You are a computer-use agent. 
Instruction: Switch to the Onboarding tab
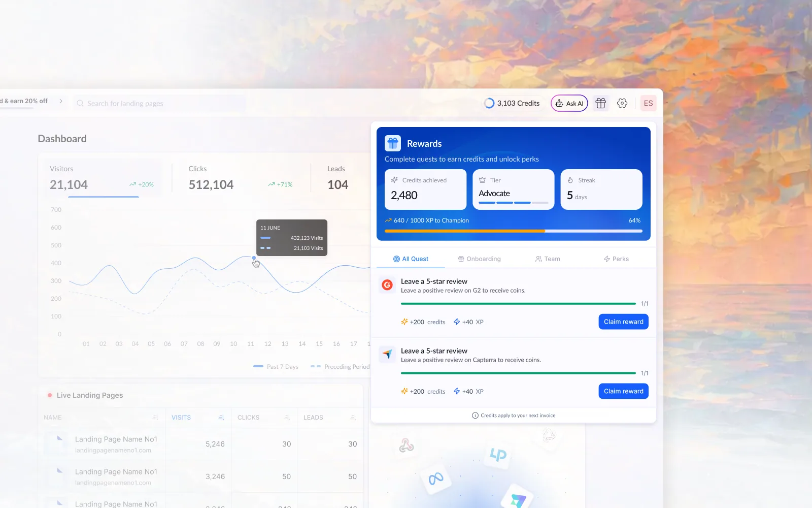point(479,259)
